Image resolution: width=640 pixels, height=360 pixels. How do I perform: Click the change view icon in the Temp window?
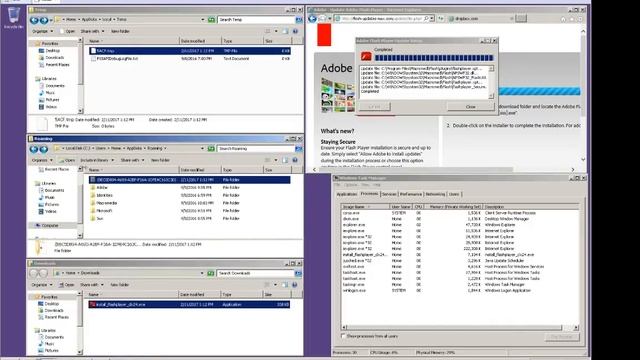tap(268, 31)
